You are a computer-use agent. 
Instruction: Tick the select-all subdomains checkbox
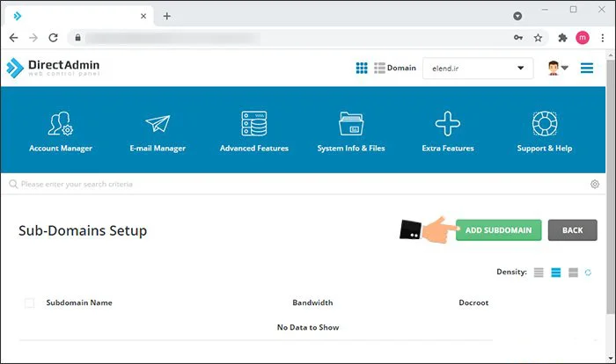click(x=29, y=302)
